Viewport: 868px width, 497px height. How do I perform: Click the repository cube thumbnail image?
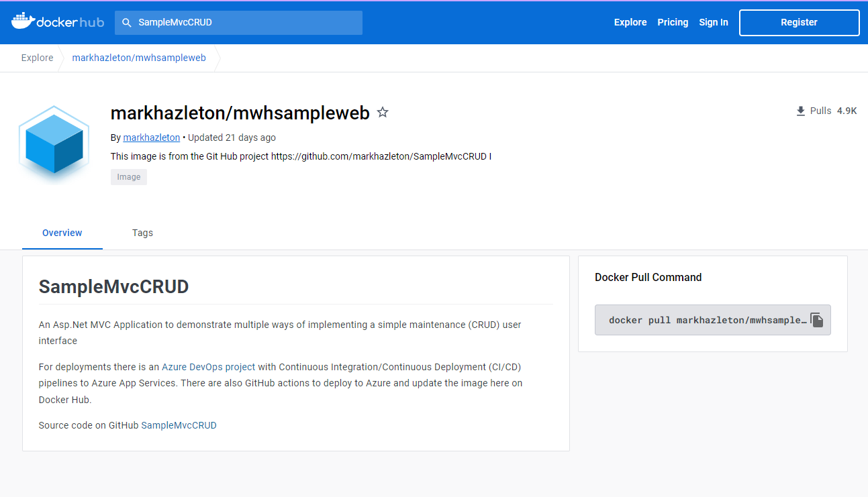tap(54, 140)
